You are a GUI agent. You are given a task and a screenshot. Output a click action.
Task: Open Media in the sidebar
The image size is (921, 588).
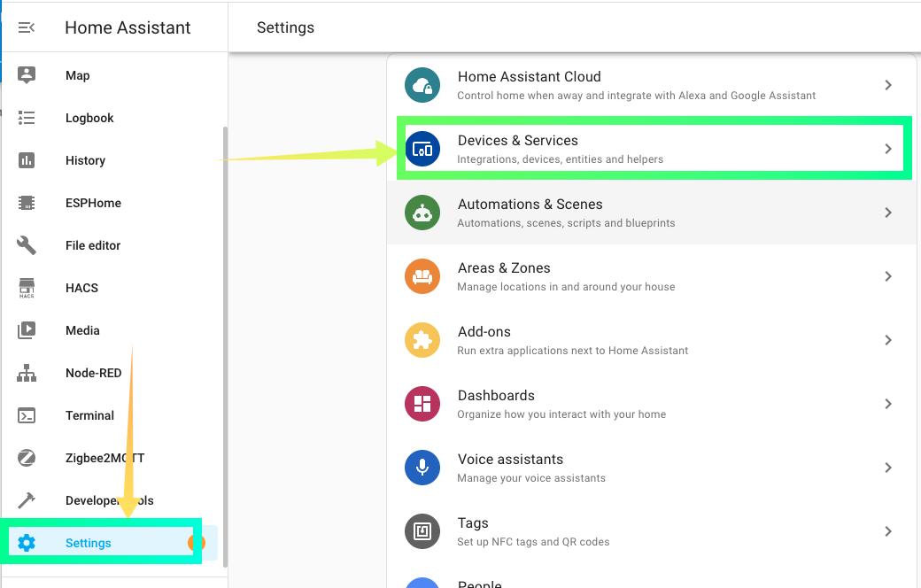(x=112, y=330)
